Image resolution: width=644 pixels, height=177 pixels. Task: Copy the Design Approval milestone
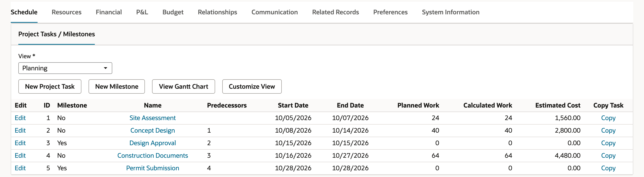[x=608, y=143]
